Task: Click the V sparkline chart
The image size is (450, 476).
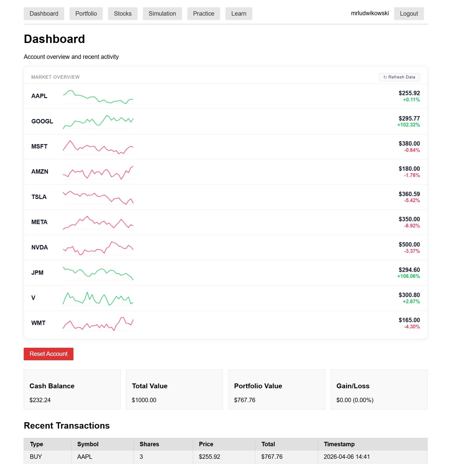Action: click(98, 299)
